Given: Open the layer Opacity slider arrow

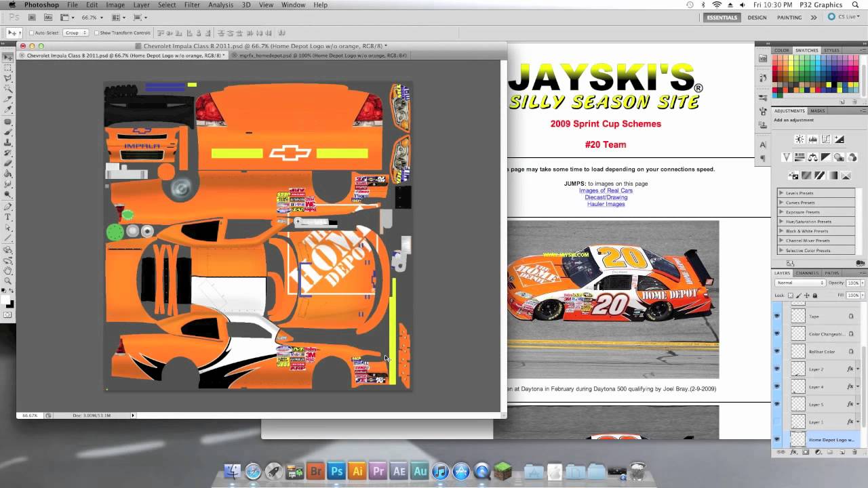Looking at the screenshot, I should [863, 283].
